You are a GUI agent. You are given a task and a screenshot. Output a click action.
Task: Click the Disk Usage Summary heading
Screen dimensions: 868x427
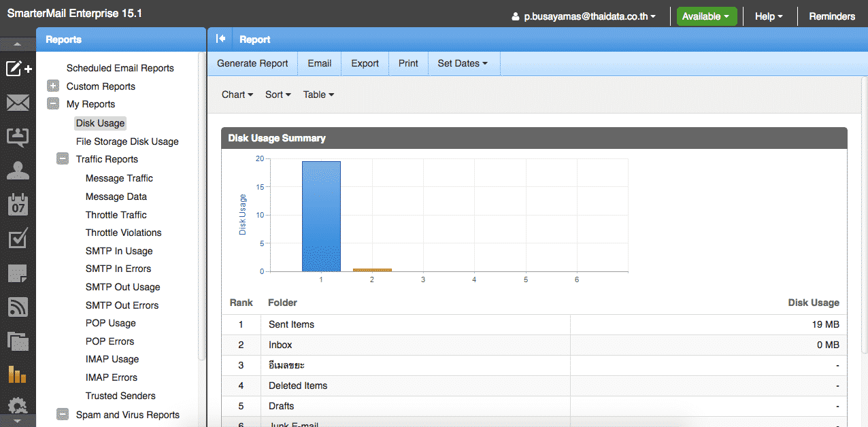point(277,138)
